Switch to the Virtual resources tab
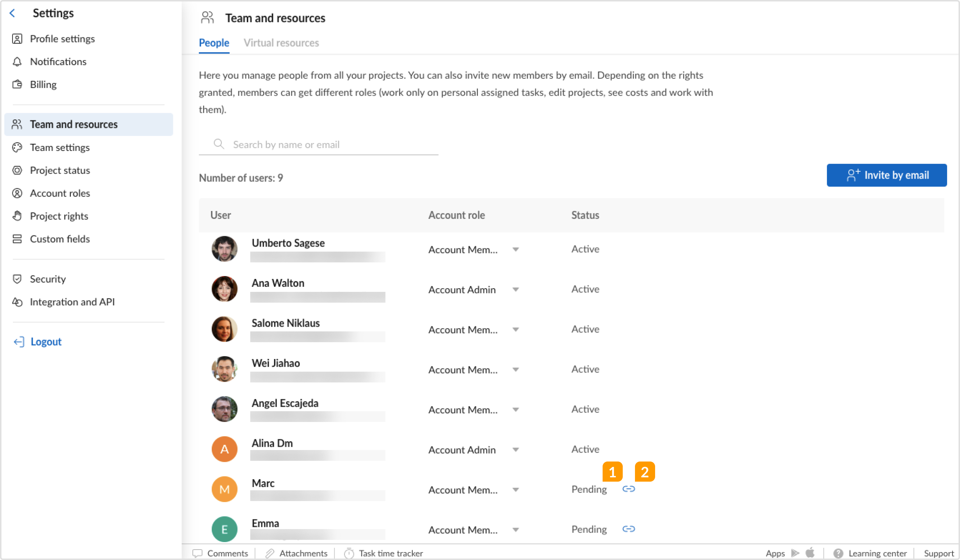Viewport: 960px width, 560px height. coord(282,43)
